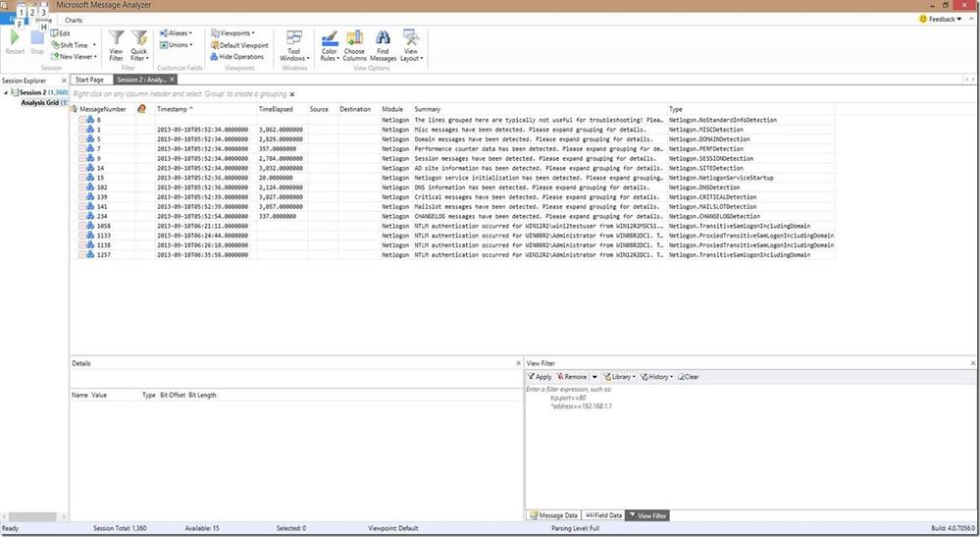Dismiss the grouping hint bar
This screenshot has height=537, width=980.
[x=292, y=94]
